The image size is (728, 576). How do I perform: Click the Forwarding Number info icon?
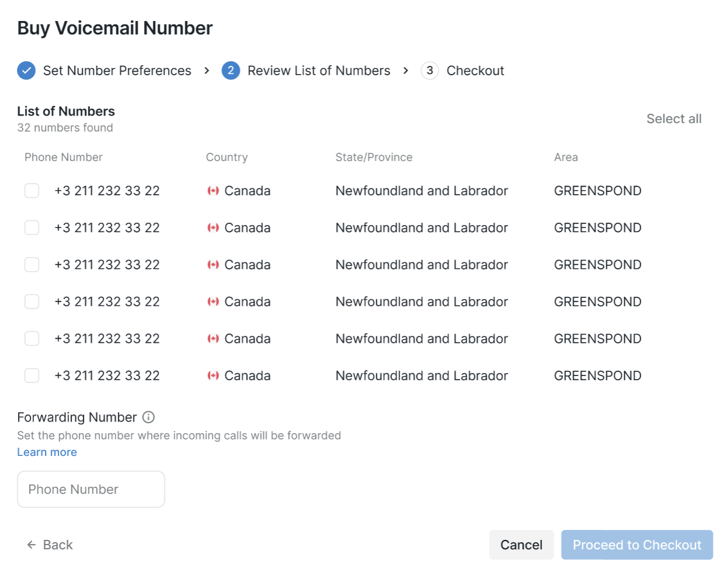[149, 417]
